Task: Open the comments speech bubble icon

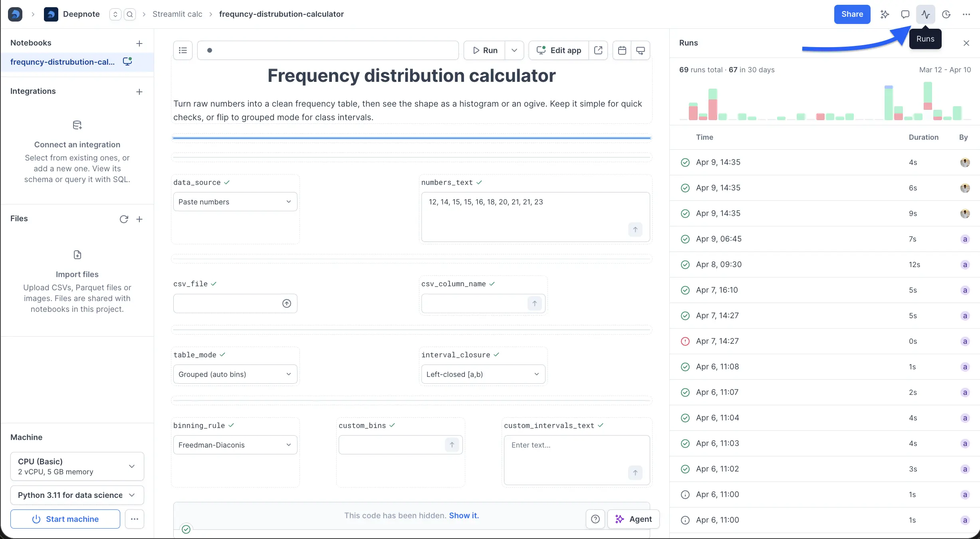Action: tap(905, 14)
